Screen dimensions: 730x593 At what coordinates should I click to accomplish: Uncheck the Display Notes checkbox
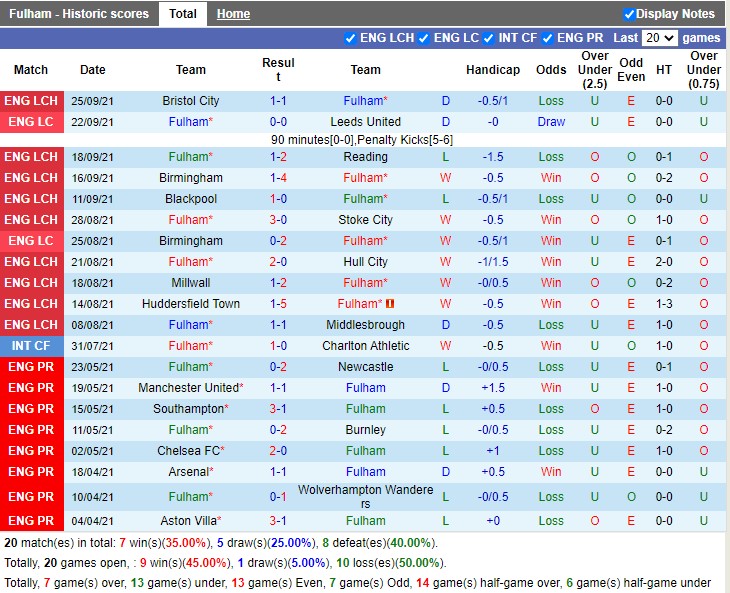[x=629, y=14]
